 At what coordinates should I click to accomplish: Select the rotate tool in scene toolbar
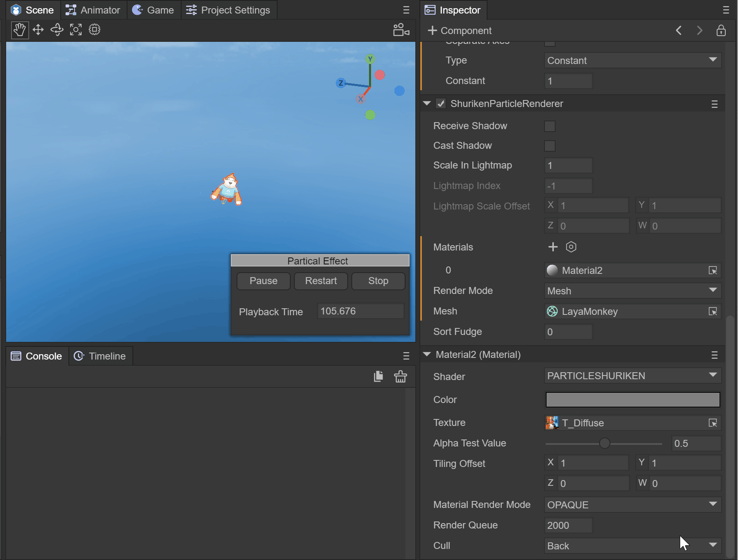click(x=57, y=30)
